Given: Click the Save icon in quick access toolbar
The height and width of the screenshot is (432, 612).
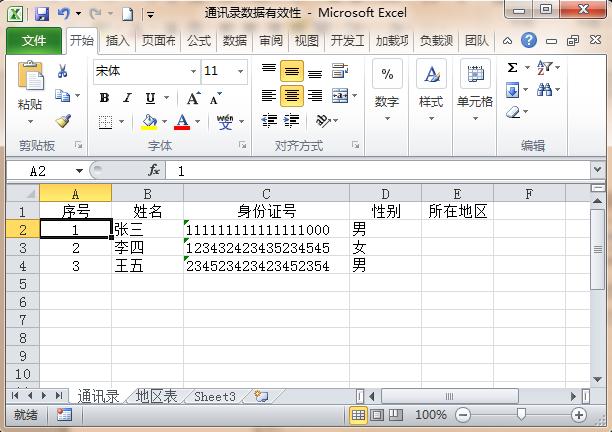Looking at the screenshot, I should tap(41, 14).
